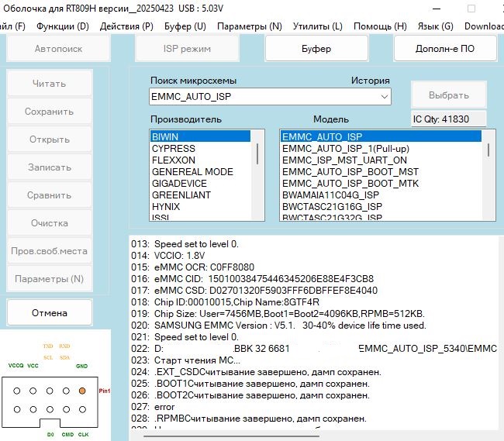
Task: Click the orange Pin1 connector pin
Action: (x=82, y=391)
